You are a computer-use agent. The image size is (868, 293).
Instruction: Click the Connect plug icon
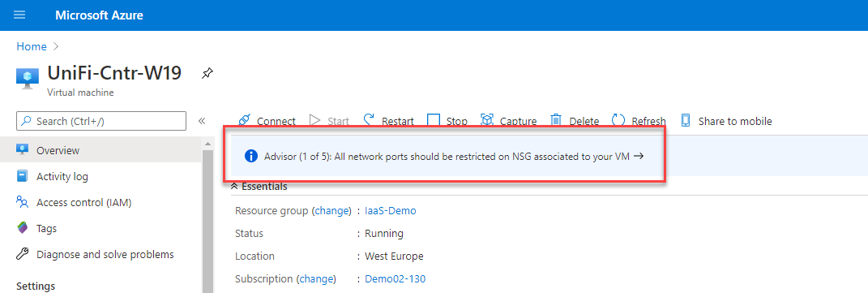pyautogui.click(x=244, y=120)
